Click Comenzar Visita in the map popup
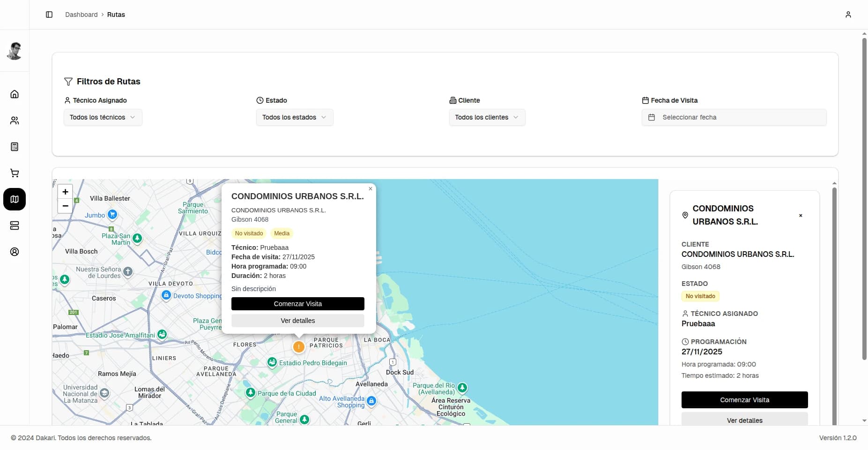Viewport: 868px width, 450px height. click(x=298, y=304)
